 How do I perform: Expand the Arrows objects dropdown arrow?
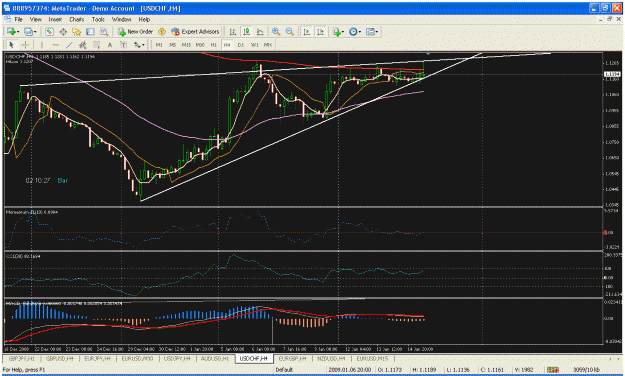pyautogui.click(x=143, y=45)
